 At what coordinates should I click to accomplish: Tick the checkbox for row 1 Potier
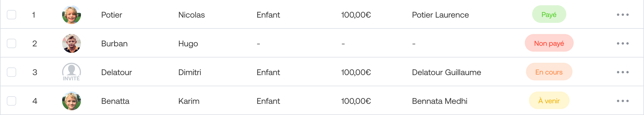click(11, 15)
